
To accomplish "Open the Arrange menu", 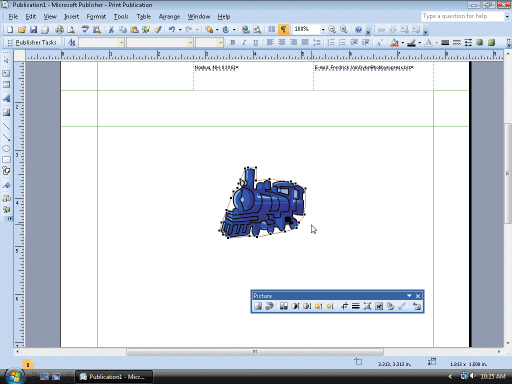I will (169, 17).
